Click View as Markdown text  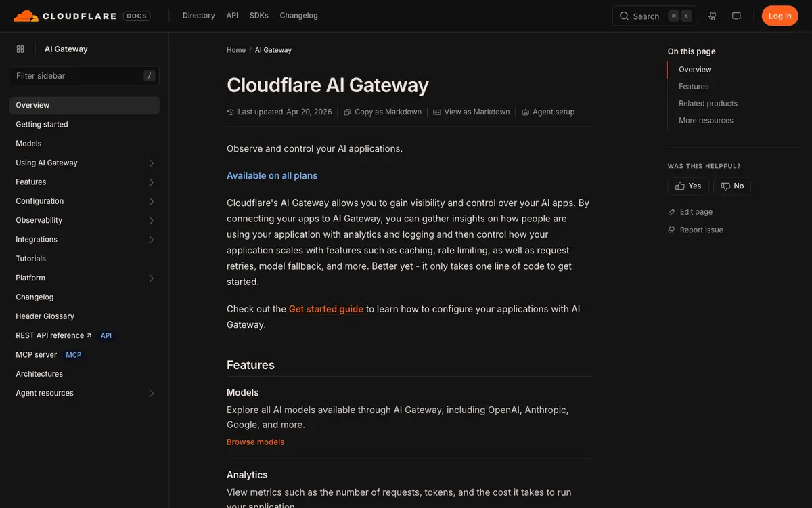click(477, 112)
